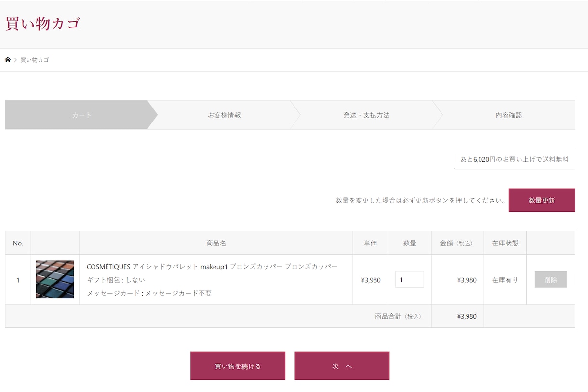Screen dimensions: 588x392
Task: Click the 在庫状態 column header
Action: click(505, 243)
